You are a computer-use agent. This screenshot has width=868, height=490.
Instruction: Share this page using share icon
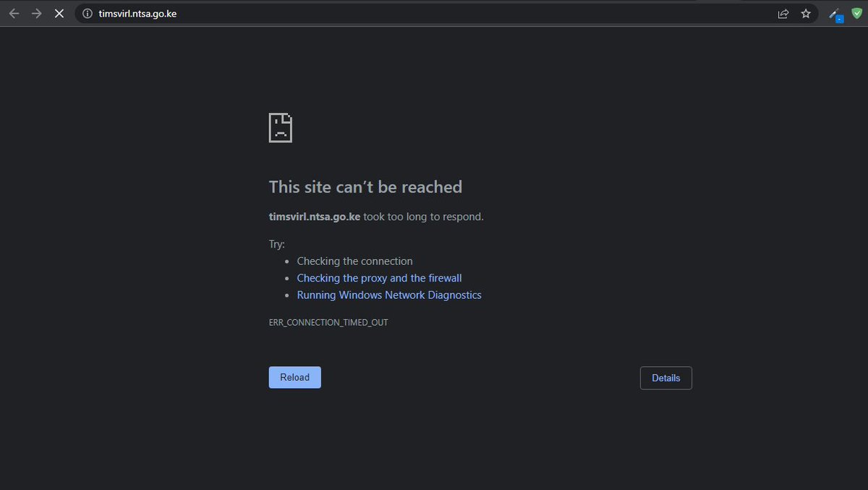[x=783, y=13]
